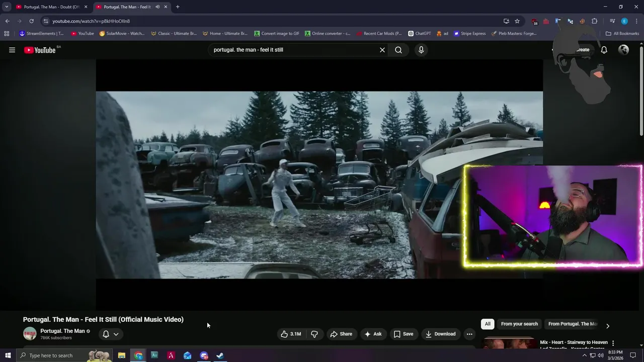Start voice search with the microphone icon

pyautogui.click(x=421, y=50)
